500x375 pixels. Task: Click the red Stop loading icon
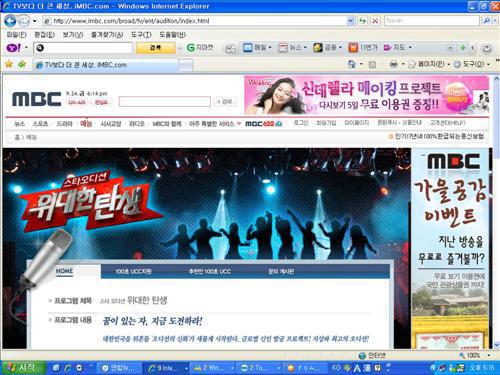375,21
